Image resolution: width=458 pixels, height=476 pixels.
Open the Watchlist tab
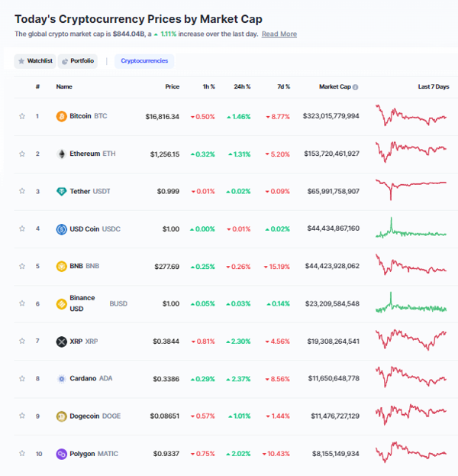[35, 61]
